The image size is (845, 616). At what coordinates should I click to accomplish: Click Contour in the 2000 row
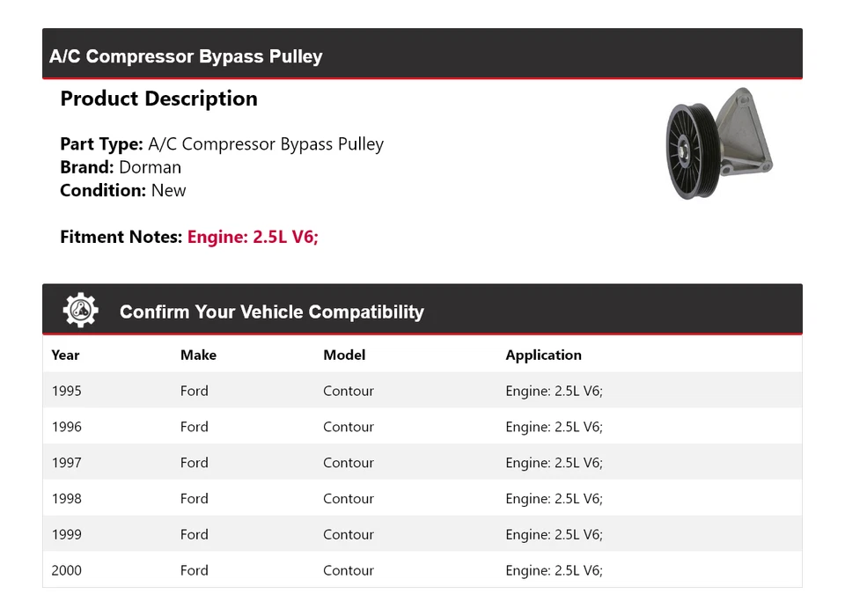point(349,570)
